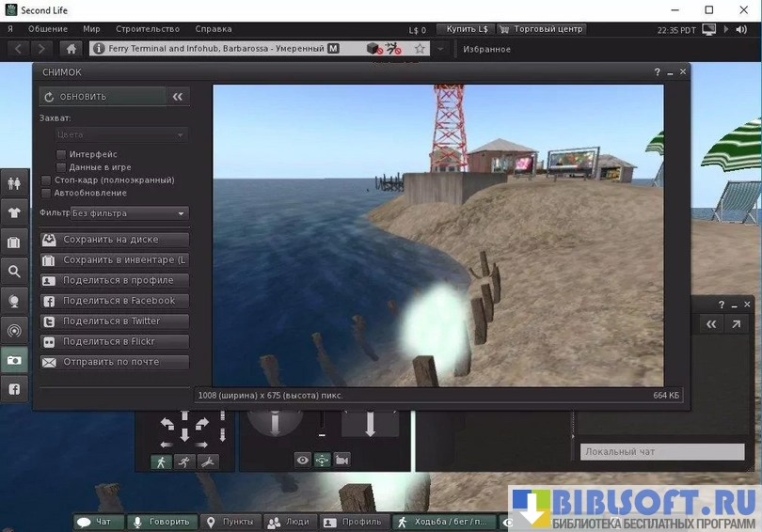Expand location history dropdown arrow in address bar
The height and width of the screenshot is (532, 762).
(440, 49)
